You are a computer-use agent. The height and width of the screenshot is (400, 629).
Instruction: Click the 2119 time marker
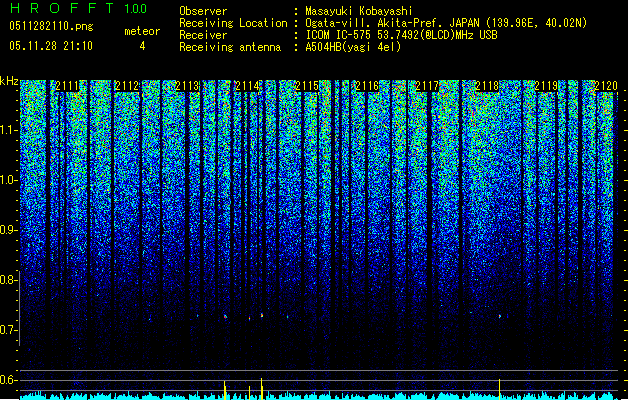pos(546,86)
